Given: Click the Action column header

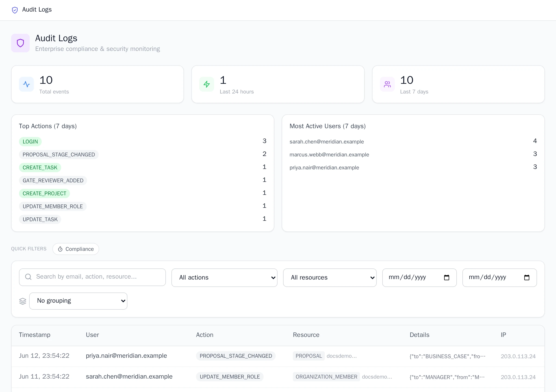Looking at the screenshot, I should [205, 335].
